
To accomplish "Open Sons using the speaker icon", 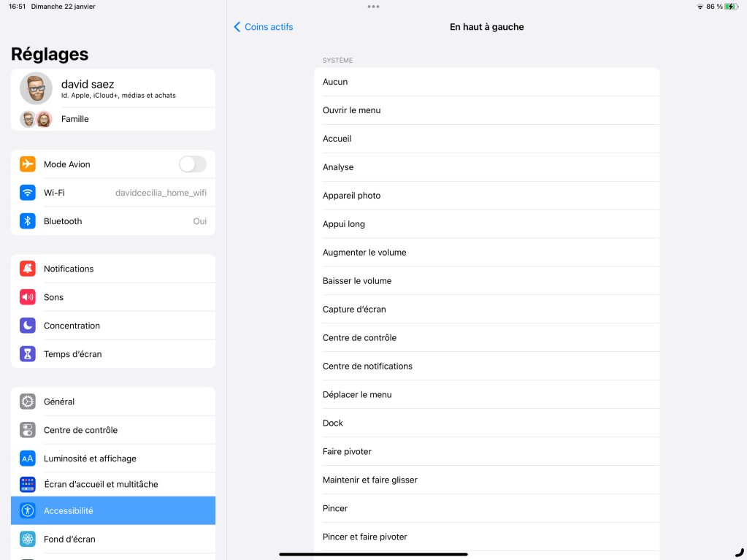I will [28, 297].
